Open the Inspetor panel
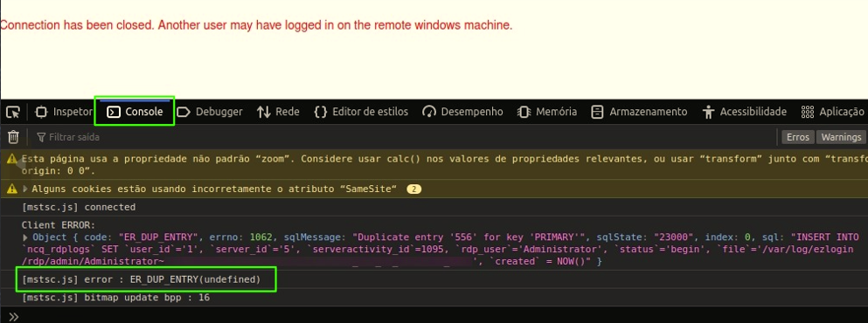Image resolution: width=868 pixels, height=323 pixels. click(x=64, y=112)
